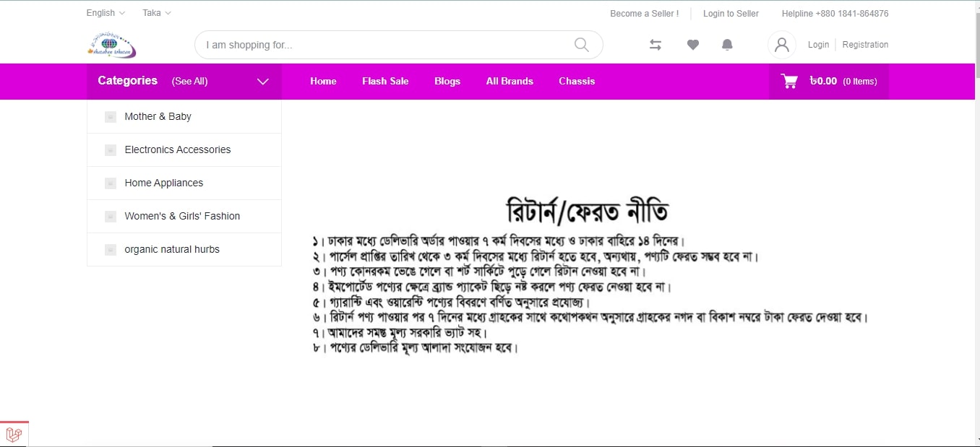Collapse the Categories chevron
This screenshot has width=980, height=447.
point(263,82)
